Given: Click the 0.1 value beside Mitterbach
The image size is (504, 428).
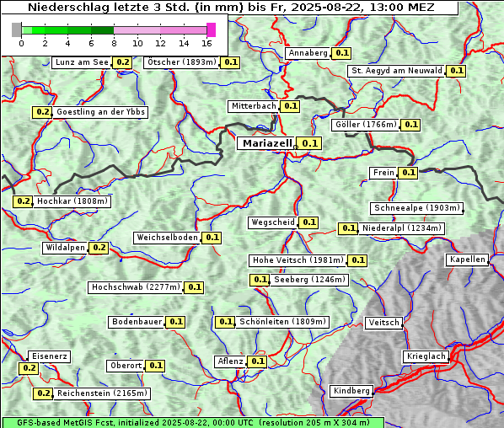Looking at the screenshot, I should [x=290, y=106].
